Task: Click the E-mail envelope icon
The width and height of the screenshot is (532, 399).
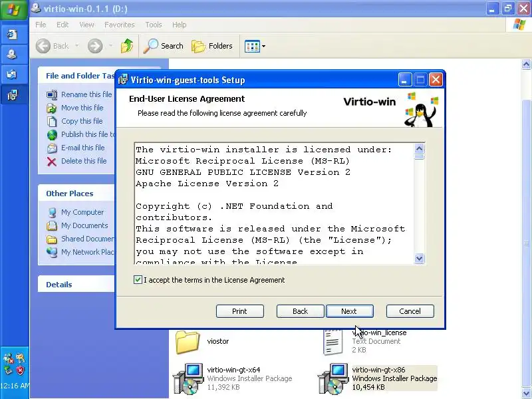Action: [52, 148]
